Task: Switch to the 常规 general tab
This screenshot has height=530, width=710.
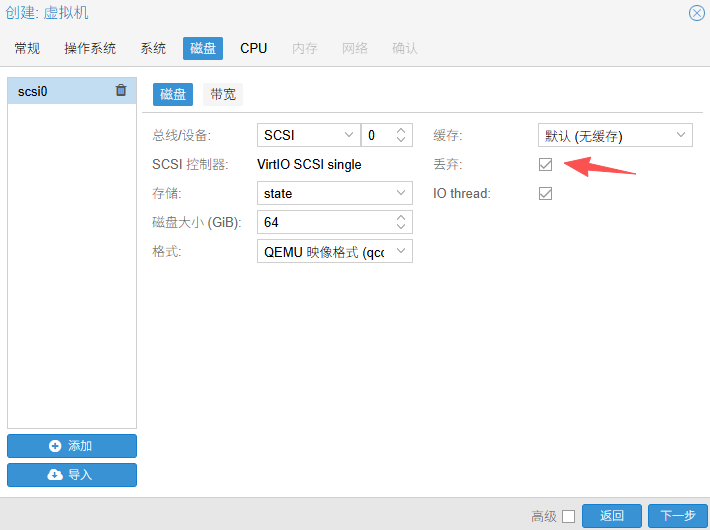Action: point(27,48)
